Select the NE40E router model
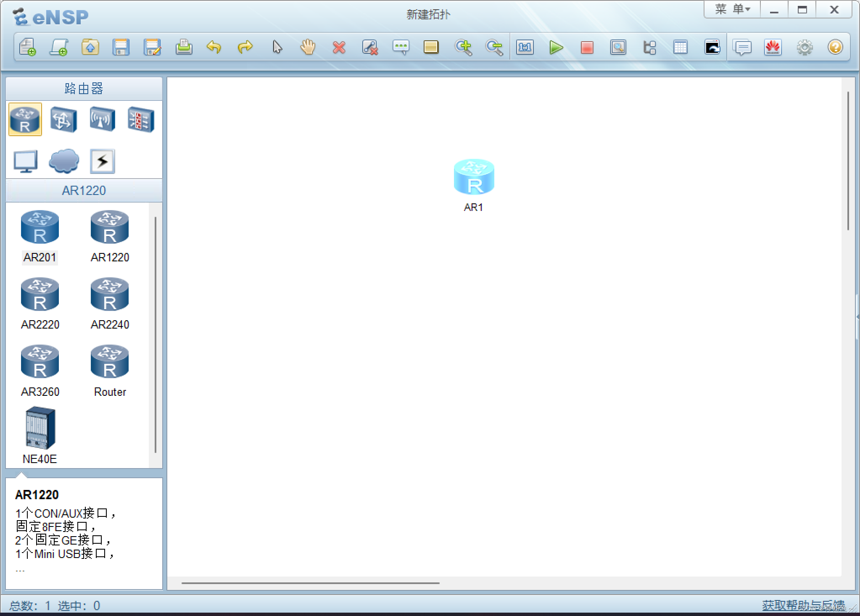Screen dimensions: 860x616 [39, 429]
